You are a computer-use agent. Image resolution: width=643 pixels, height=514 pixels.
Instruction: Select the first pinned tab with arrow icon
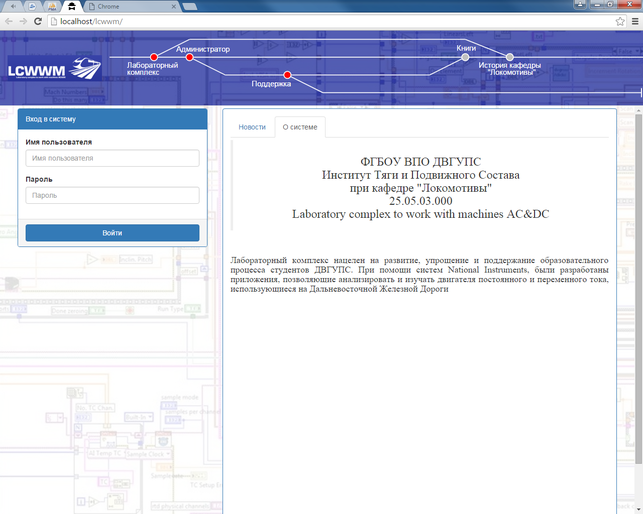coord(14,6)
